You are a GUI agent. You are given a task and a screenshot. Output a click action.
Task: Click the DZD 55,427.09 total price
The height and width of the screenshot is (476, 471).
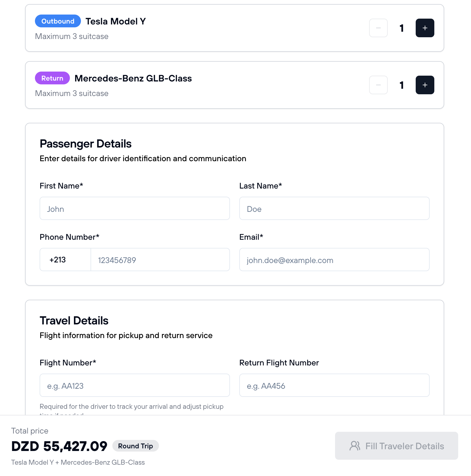pos(59,445)
